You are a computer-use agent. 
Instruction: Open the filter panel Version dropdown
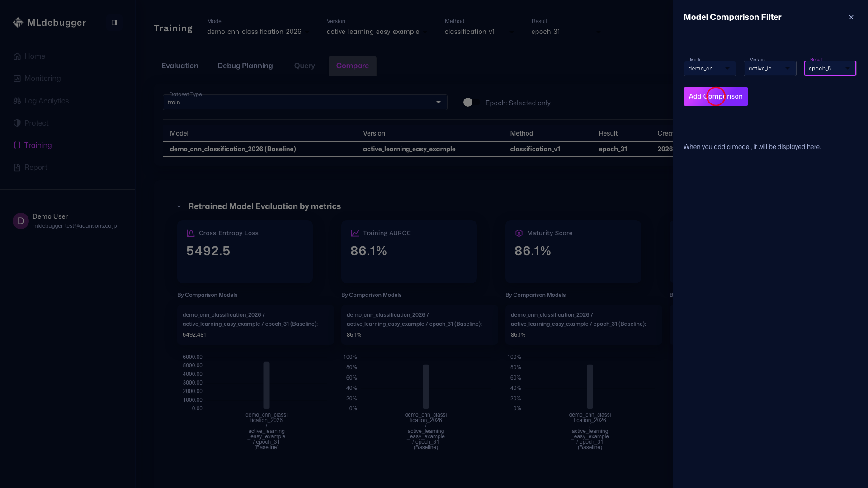coord(769,69)
